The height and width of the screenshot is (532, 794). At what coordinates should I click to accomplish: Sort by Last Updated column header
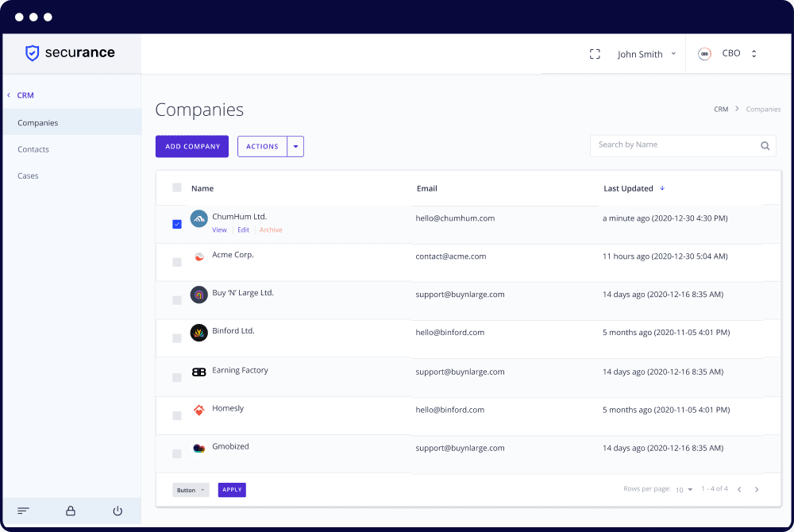pyautogui.click(x=628, y=188)
